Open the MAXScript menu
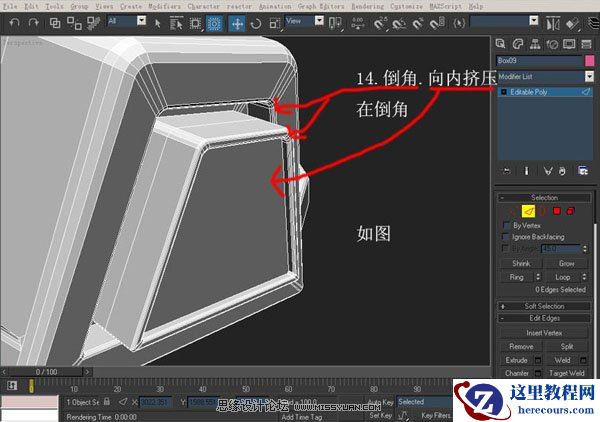 point(445,6)
